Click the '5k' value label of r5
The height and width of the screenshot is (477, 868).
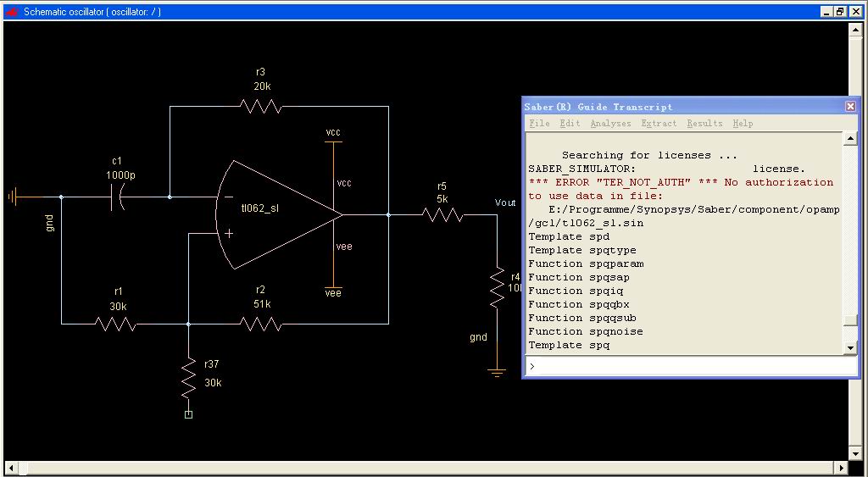tap(442, 199)
